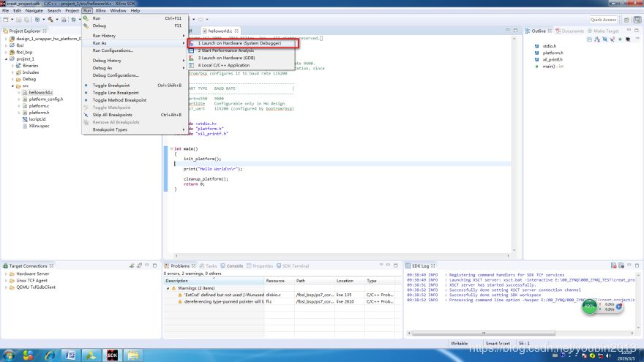This screenshot has width=644, height=362.
Task: Click the SDK Log clear log icon
Action: [613, 266]
